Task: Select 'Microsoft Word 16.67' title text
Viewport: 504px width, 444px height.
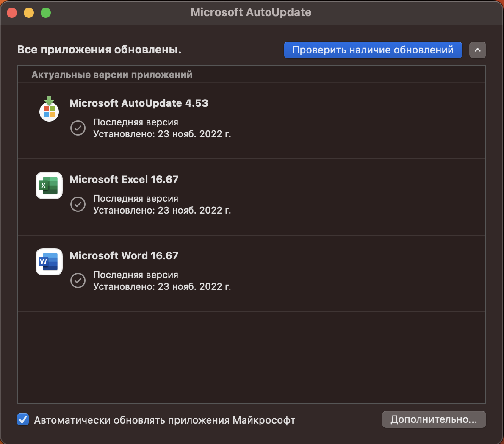Action: tap(124, 255)
